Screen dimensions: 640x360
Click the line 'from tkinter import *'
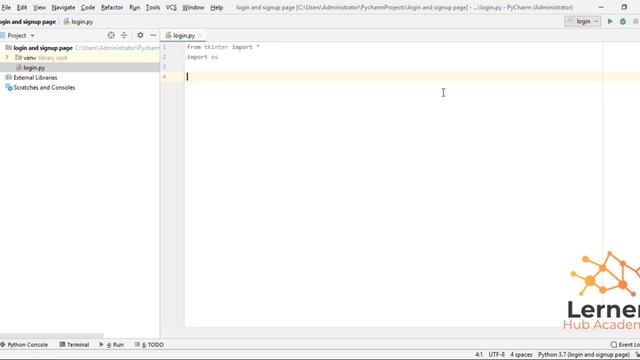(x=223, y=47)
